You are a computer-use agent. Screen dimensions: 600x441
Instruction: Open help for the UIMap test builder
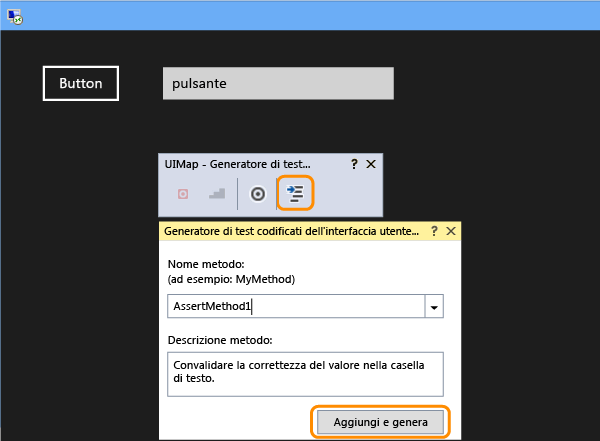(x=354, y=164)
